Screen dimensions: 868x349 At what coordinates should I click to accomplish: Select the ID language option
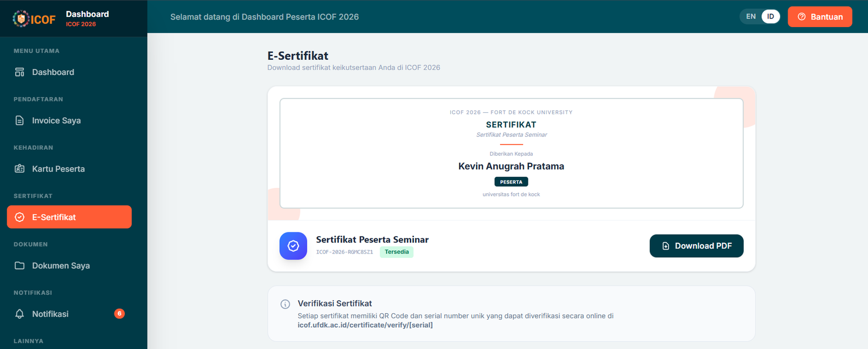tap(770, 16)
